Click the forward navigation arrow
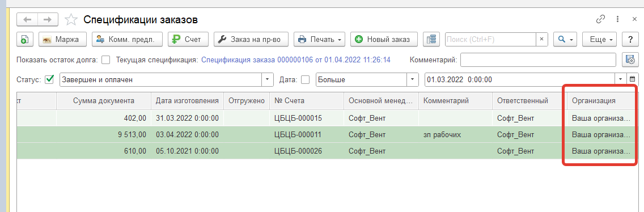Screen dimensions: 644x212 click(48, 19)
